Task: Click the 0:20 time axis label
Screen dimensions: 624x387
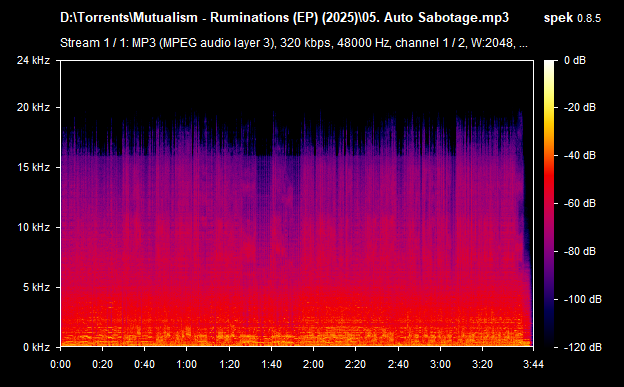Action: pyautogui.click(x=103, y=364)
